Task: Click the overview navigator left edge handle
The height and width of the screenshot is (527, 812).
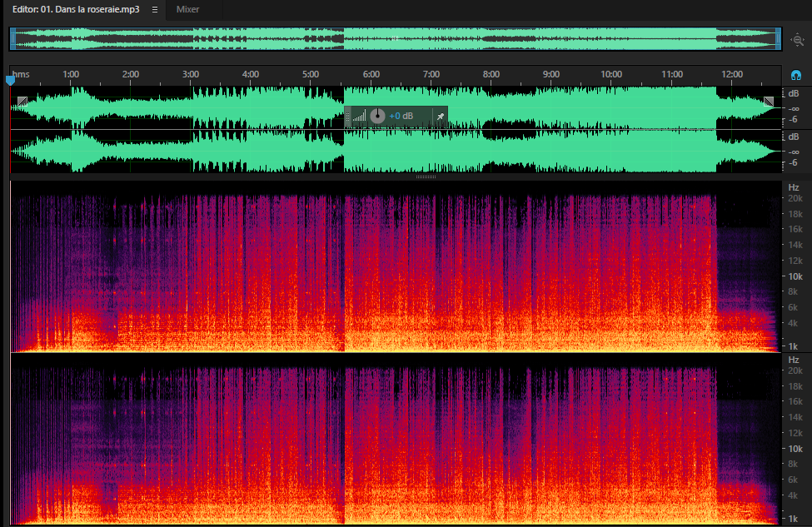Action: pyautogui.click(x=13, y=39)
